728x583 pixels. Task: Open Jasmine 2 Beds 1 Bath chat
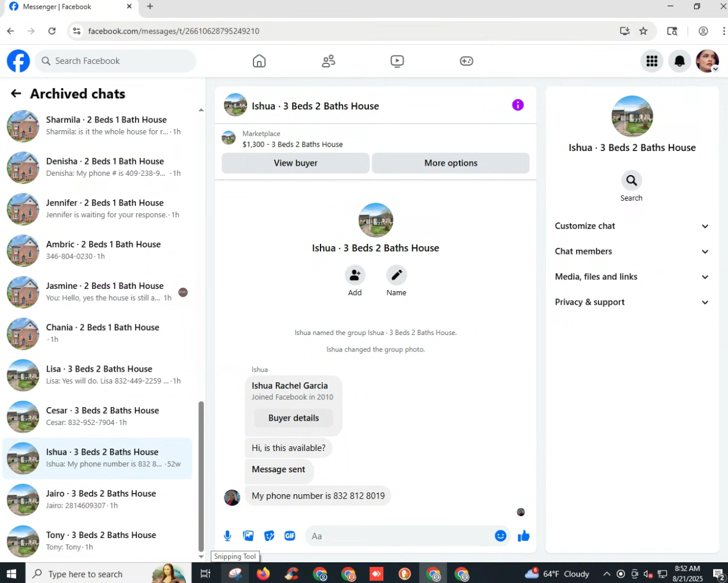[98, 292]
